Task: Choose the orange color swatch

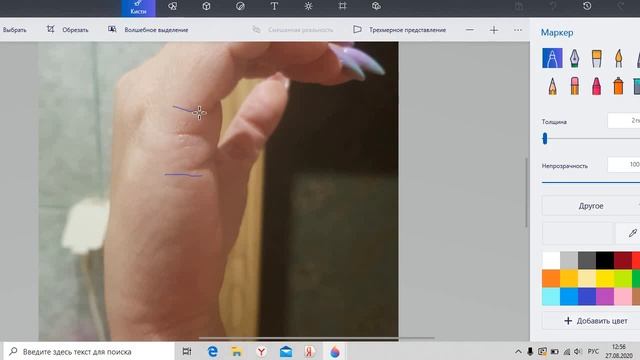Action: click(x=551, y=278)
